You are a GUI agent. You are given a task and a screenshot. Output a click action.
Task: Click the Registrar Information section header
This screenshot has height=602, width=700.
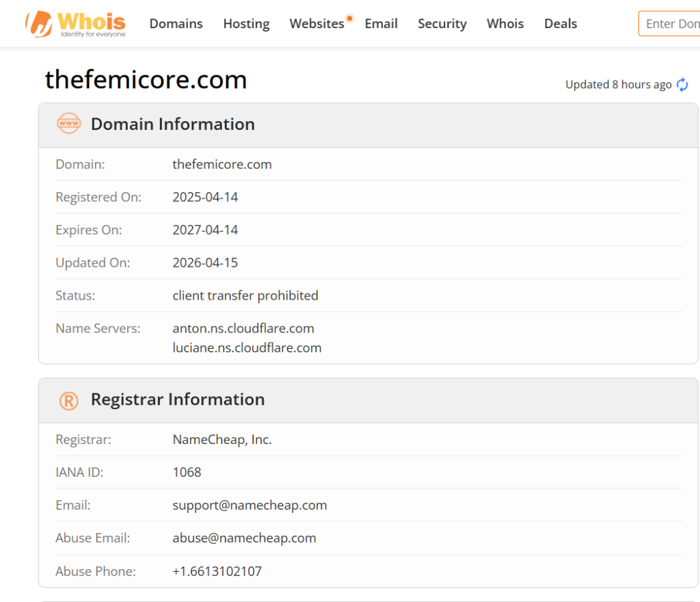coord(368,401)
